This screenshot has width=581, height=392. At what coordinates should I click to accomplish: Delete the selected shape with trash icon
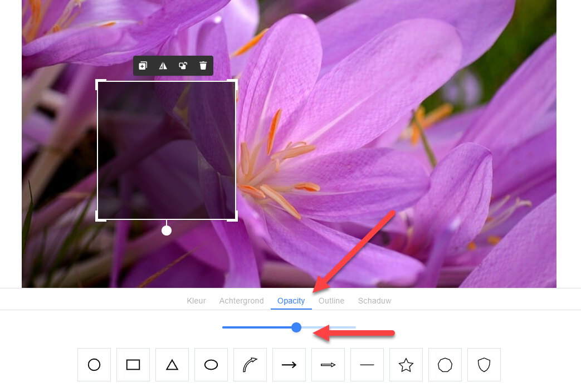coord(203,66)
